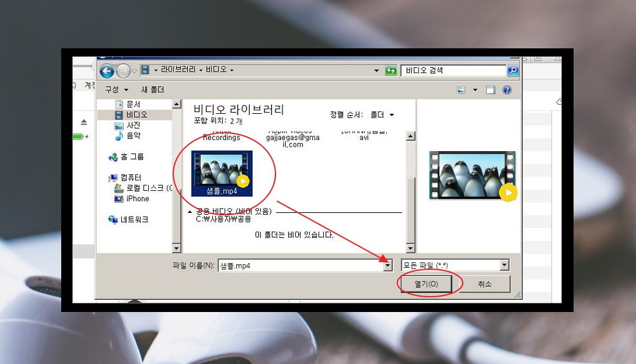Open the file name history dropdown
Screen dimensions: 636x364
[388, 266]
